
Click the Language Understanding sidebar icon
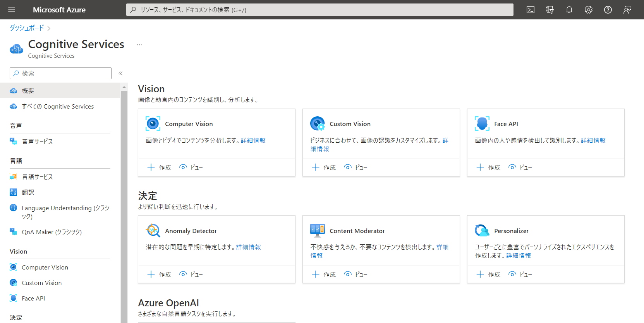click(14, 208)
